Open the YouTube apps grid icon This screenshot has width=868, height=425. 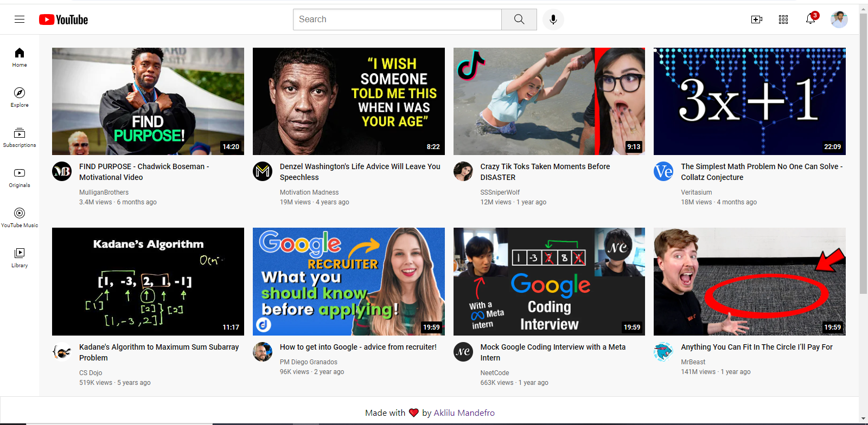pyautogui.click(x=783, y=20)
